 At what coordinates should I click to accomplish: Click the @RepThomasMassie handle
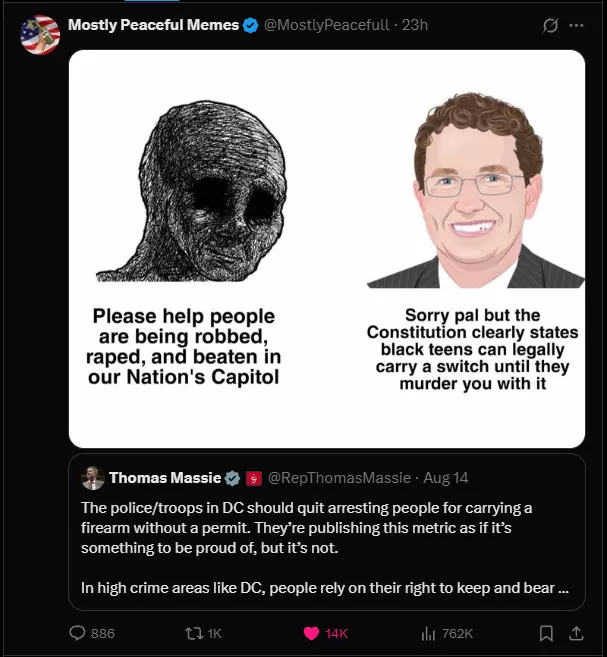(x=339, y=478)
